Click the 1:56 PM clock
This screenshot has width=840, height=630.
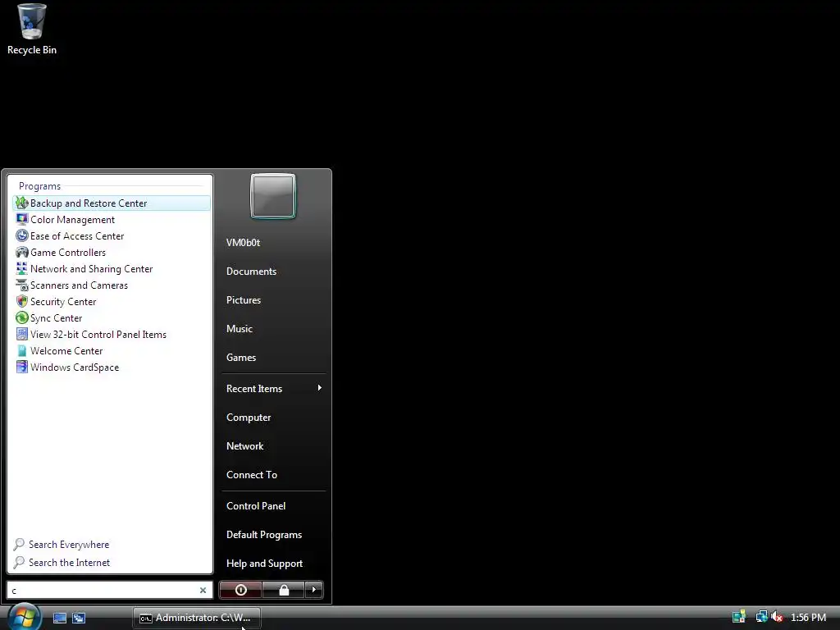pos(808,617)
